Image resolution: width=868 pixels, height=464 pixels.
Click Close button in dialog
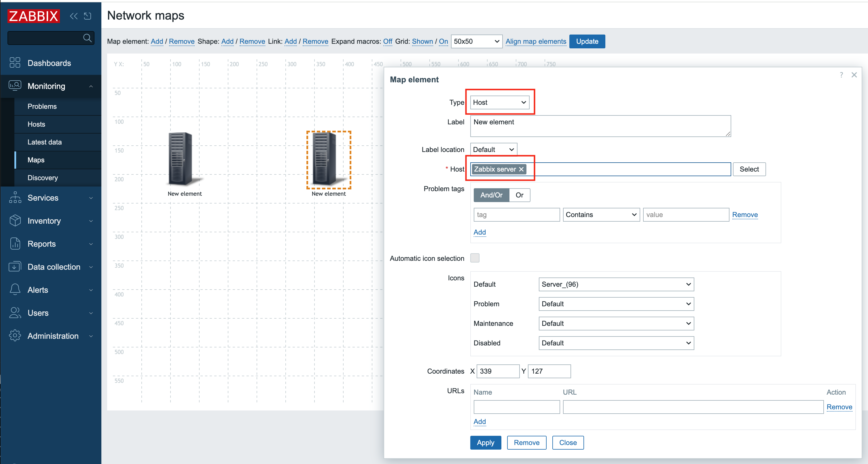click(x=568, y=442)
